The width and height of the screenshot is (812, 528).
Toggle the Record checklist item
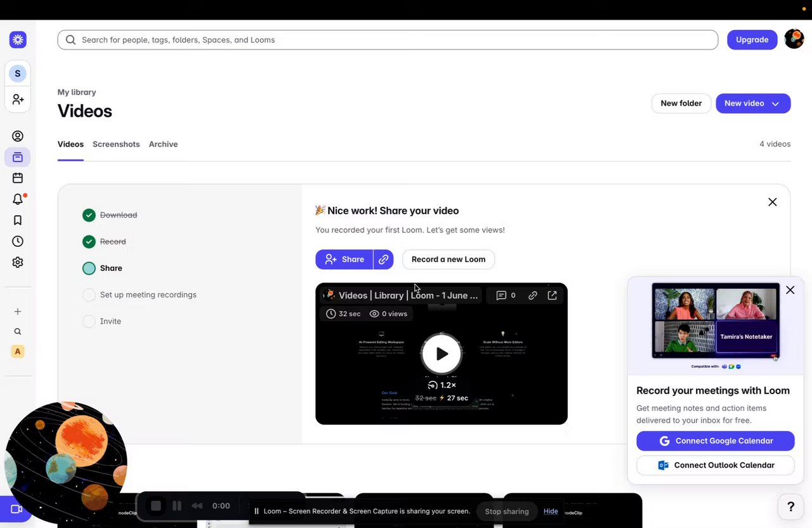[104, 242]
